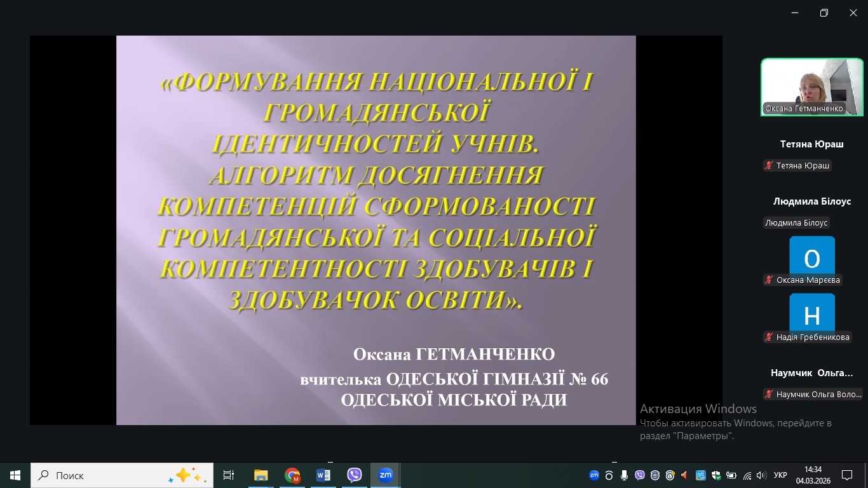Click Тетяна Юраш's muted microphone icon

click(769, 166)
